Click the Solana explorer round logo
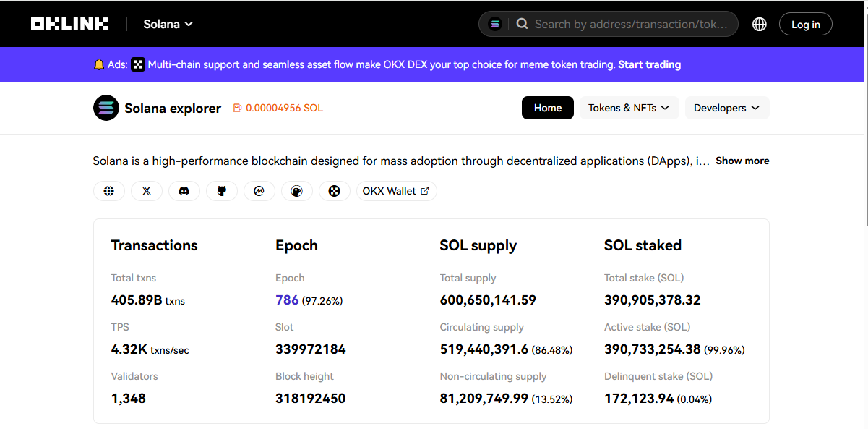Viewport: 868px width, 429px height. pos(106,108)
